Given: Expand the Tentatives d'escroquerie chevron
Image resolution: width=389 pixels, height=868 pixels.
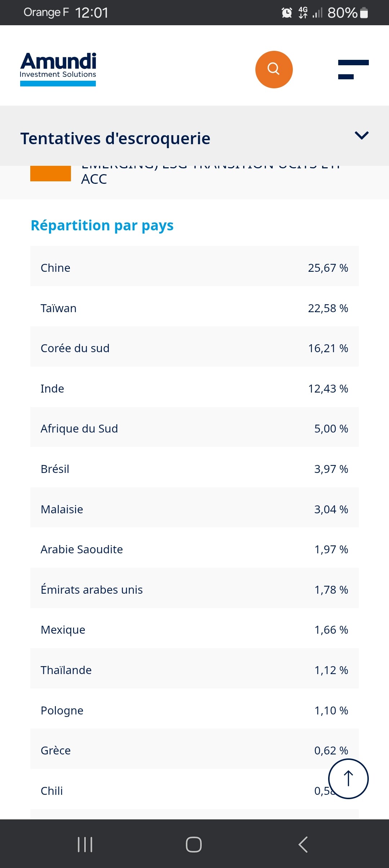Looking at the screenshot, I should (x=362, y=136).
